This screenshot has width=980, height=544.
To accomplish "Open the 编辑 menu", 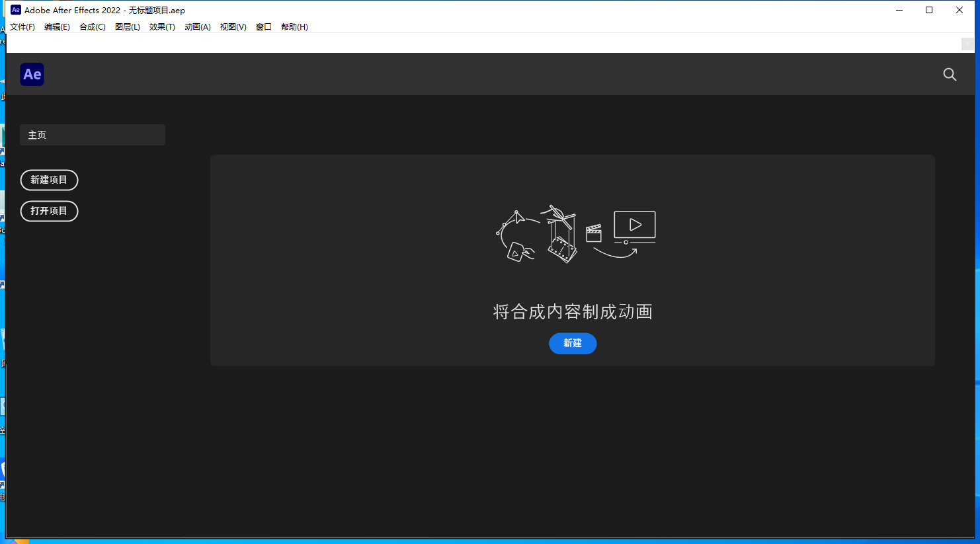I will coord(57,27).
